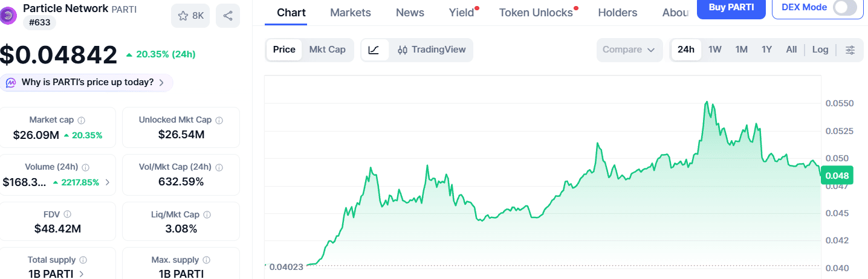Click the 0.0550 y-axis label

coord(840,103)
